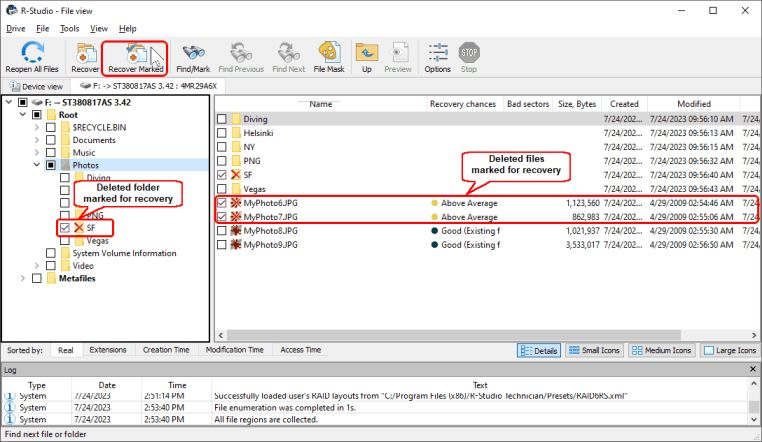Click the Reopen All Files toolbar icon
The image size is (762, 442).
32,52
